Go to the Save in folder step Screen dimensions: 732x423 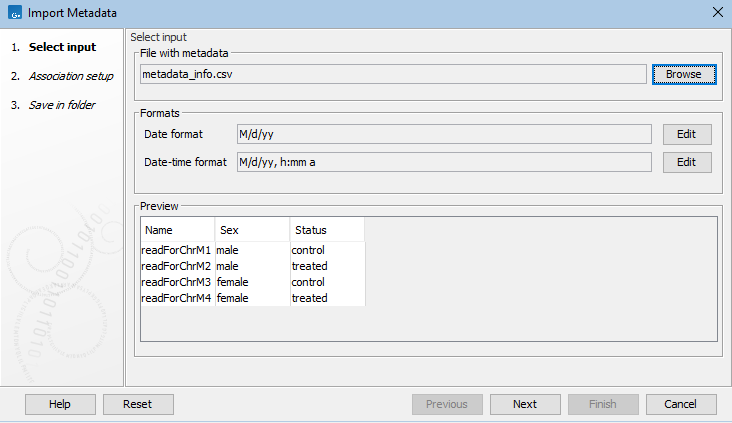(x=62, y=105)
